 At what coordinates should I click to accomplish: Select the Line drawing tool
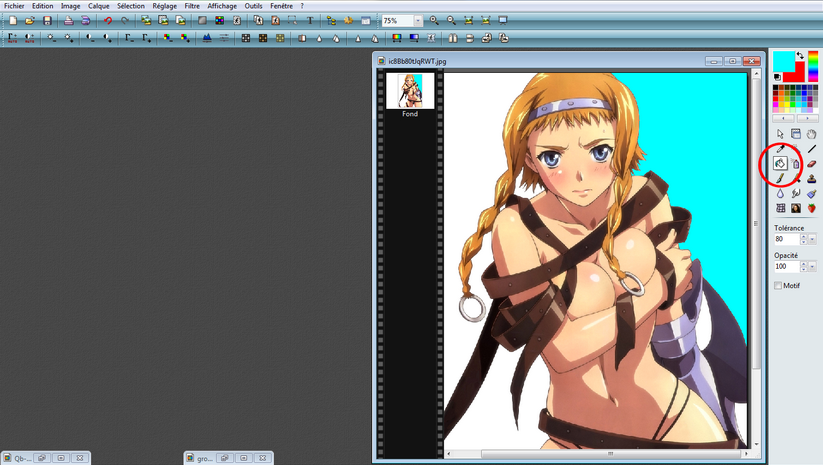(x=811, y=149)
